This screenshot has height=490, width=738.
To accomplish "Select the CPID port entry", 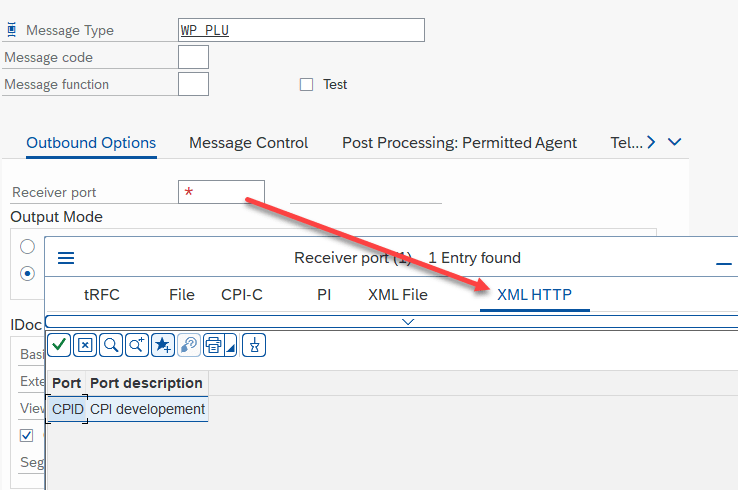I will click(67, 409).
